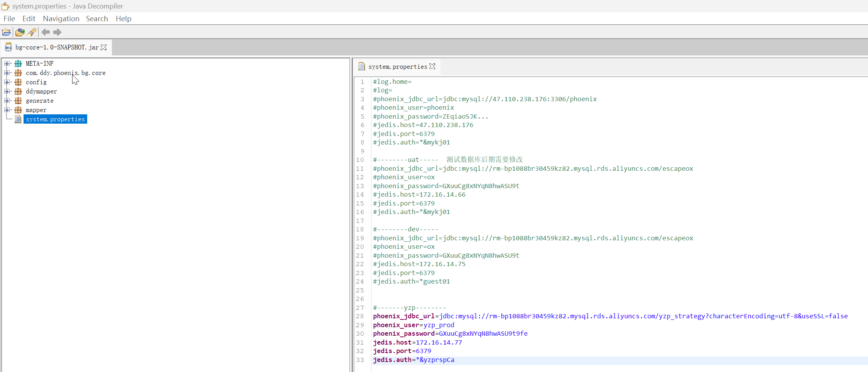Expand the com.ddy.phoenix.bg.core package node

(7, 73)
